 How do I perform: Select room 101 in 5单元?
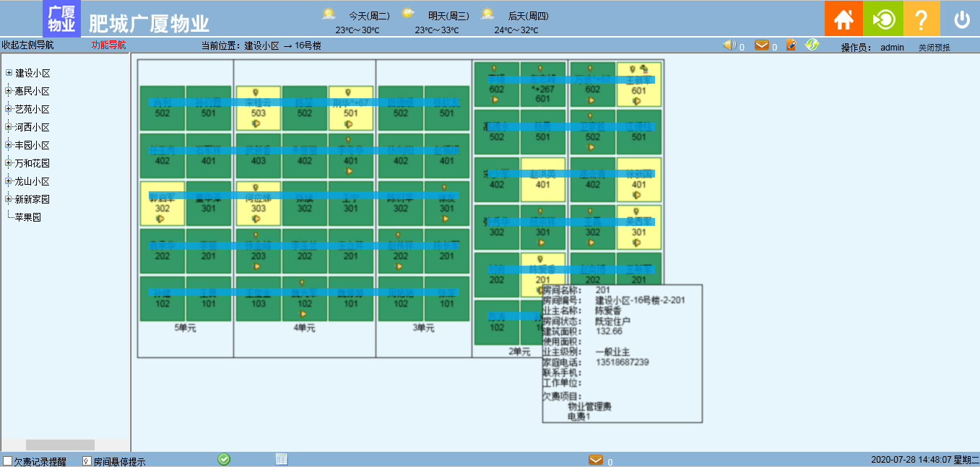pos(209,299)
